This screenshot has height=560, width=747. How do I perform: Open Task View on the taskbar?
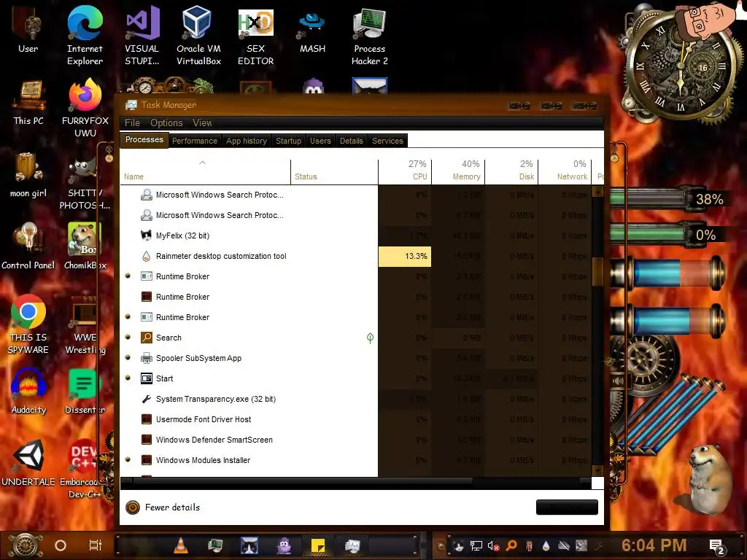point(96,545)
